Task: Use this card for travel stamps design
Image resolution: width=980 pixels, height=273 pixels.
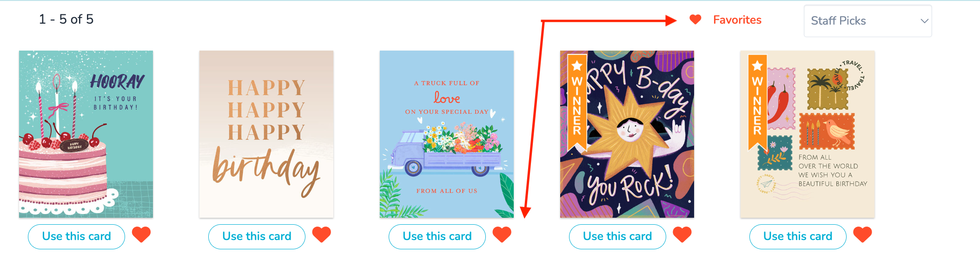Action: (798, 237)
